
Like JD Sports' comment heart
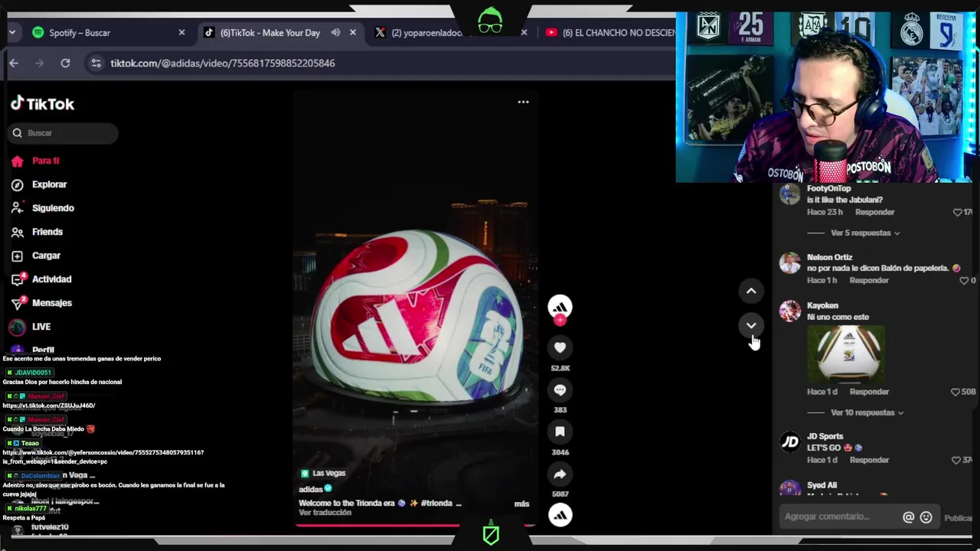coord(956,460)
